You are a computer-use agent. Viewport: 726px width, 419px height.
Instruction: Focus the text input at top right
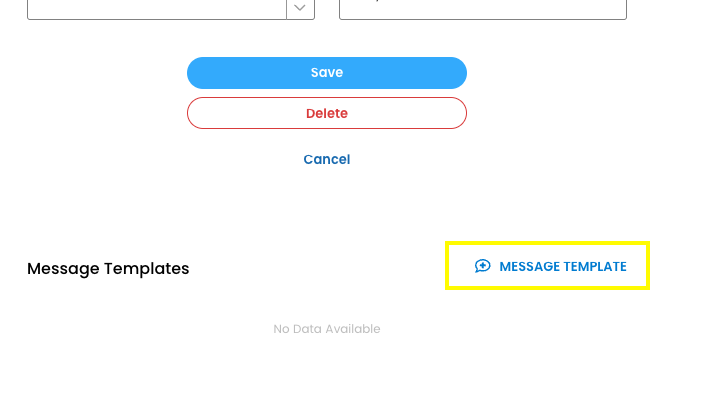[483, 8]
